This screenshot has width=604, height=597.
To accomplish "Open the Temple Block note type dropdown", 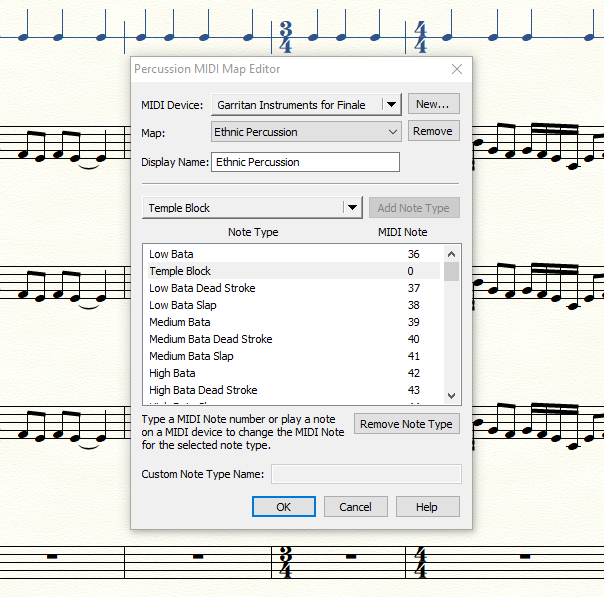I will coord(351,208).
